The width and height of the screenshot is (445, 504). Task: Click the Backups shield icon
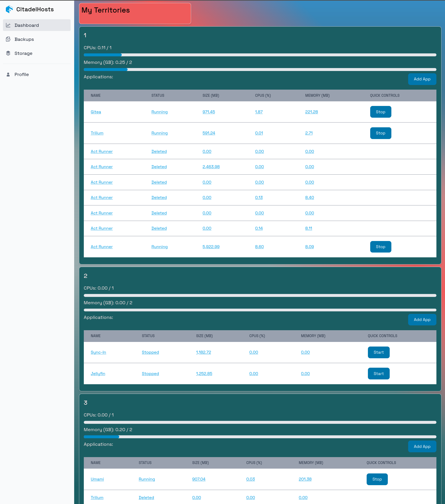(x=8, y=39)
